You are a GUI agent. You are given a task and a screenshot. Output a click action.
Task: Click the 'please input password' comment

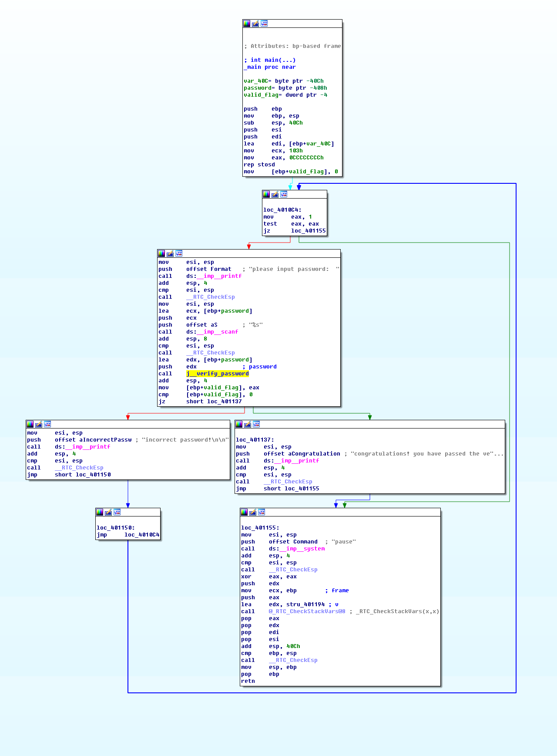pyautogui.click(x=291, y=269)
